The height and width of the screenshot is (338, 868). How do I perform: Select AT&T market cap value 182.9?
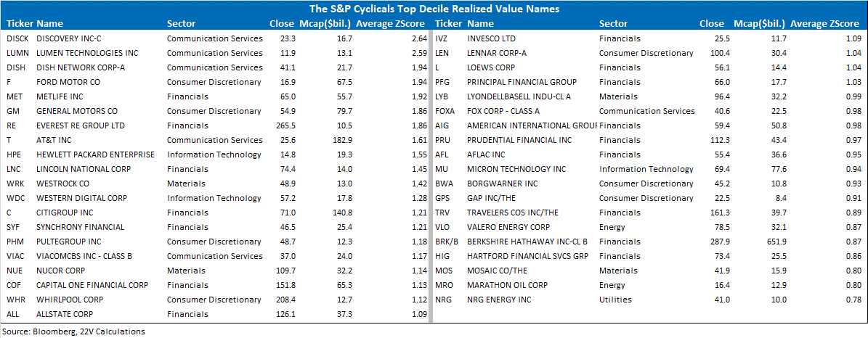tap(341, 140)
